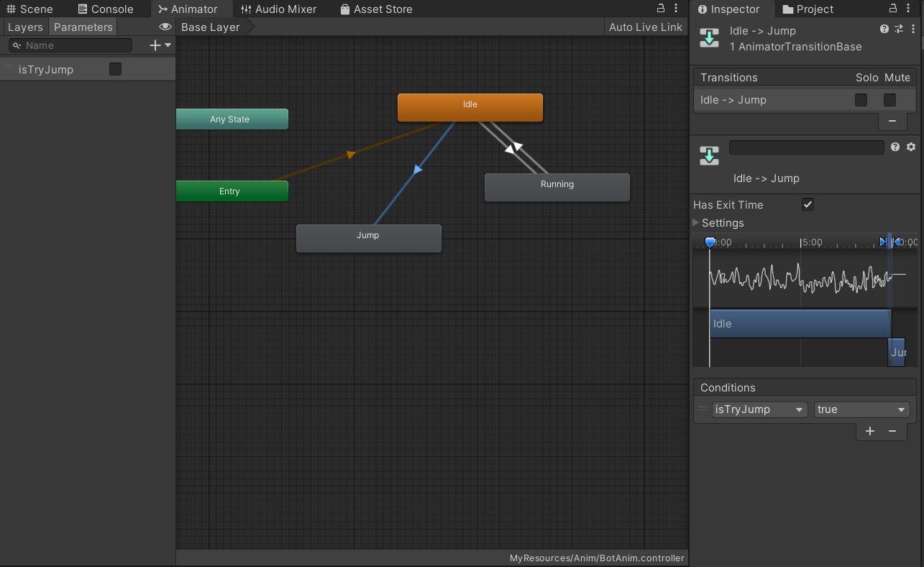The width and height of the screenshot is (924, 567).
Task: Select the Any State node
Action: tap(232, 119)
